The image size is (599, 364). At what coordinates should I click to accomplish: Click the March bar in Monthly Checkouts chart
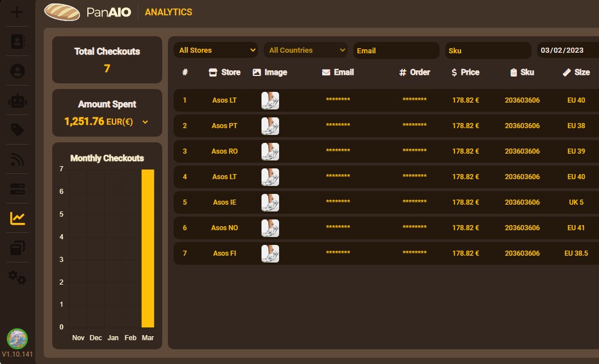(148, 248)
